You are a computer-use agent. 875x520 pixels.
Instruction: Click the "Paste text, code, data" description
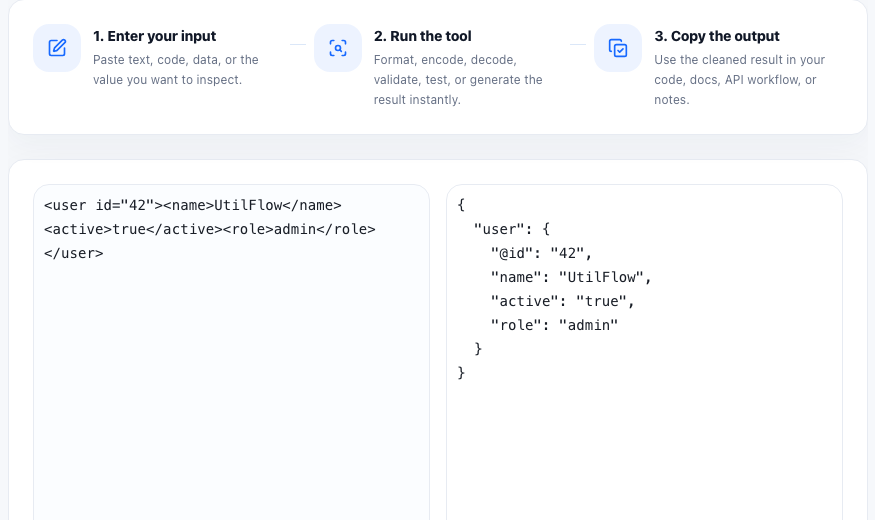[176, 70]
